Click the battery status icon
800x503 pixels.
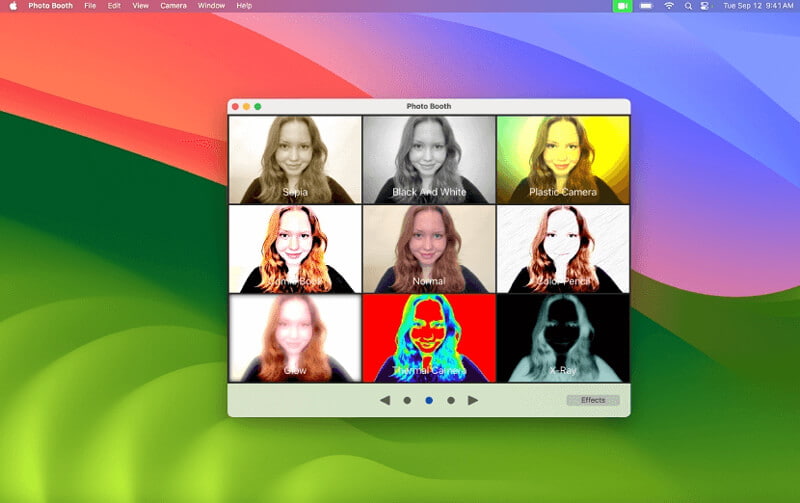(646, 6)
